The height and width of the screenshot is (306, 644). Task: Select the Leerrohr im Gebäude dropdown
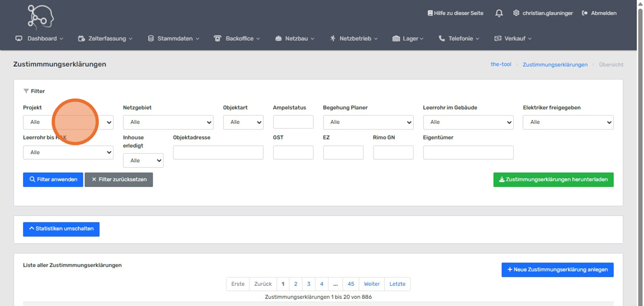468,122
